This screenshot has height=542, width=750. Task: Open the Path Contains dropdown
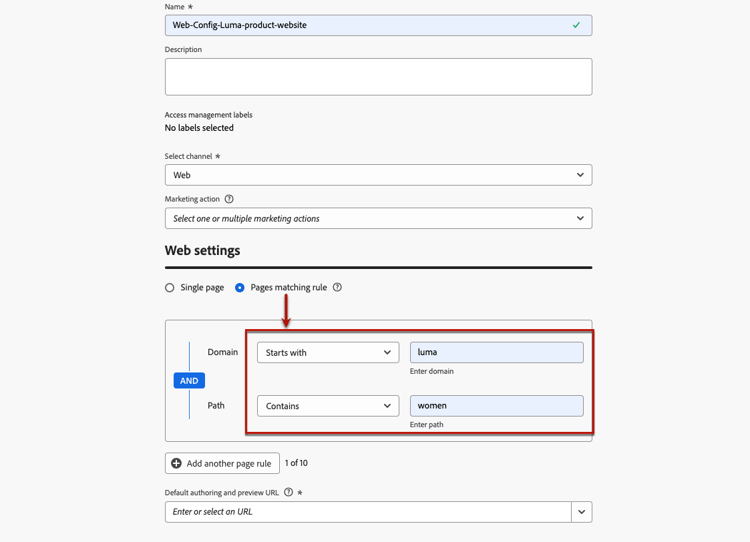[328, 406]
